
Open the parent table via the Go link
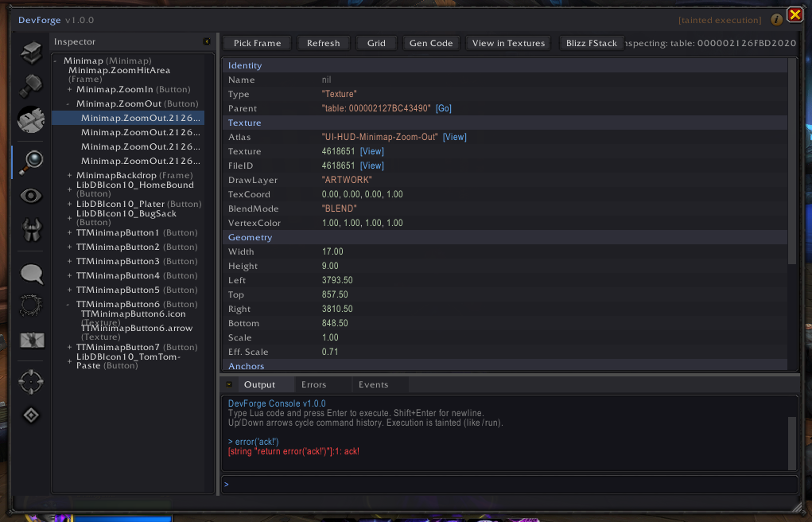[443, 108]
